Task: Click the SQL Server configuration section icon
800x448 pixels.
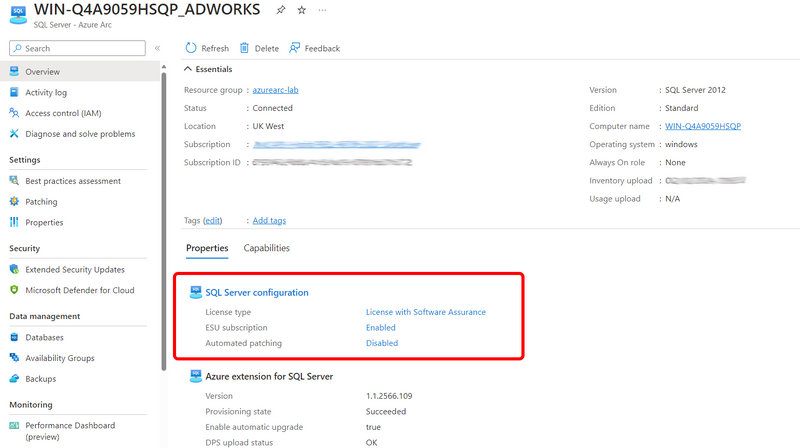Action: (195, 292)
